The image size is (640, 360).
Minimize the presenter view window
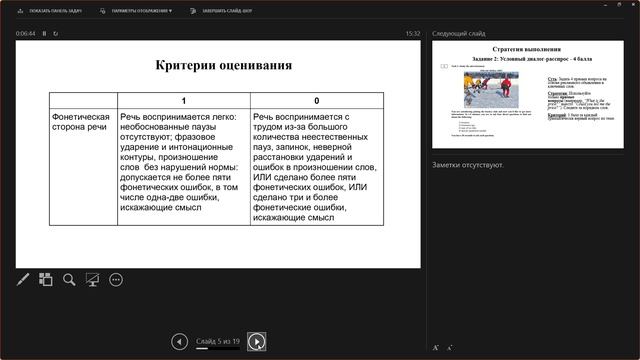coord(606,4)
